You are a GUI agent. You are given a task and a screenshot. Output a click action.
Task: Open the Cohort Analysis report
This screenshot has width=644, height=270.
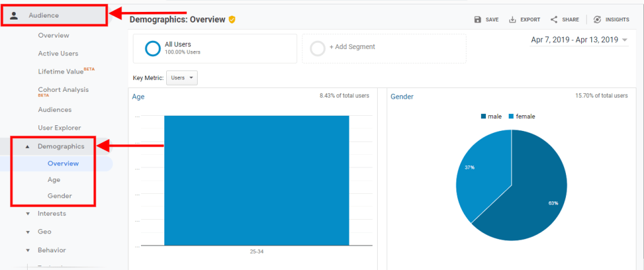click(x=63, y=89)
